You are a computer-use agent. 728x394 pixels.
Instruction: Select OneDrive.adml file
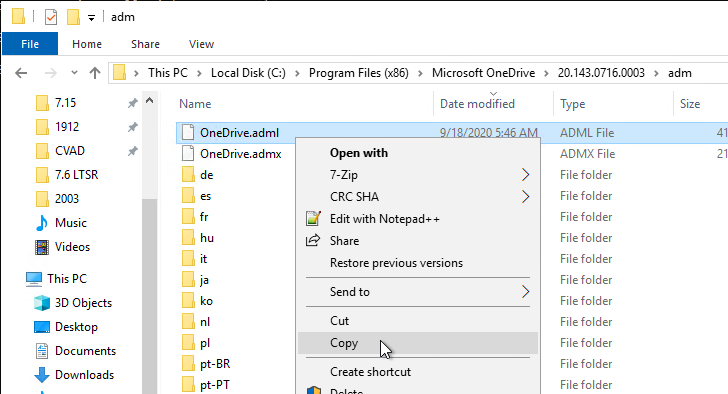pyautogui.click(x=239, y=133)
